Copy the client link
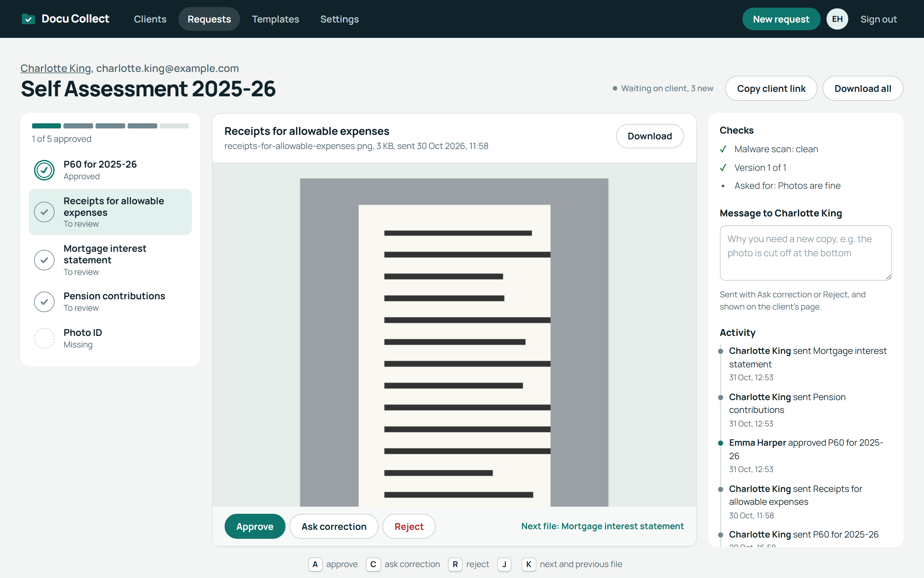The image size is (924, 578). tap(771, 88)
